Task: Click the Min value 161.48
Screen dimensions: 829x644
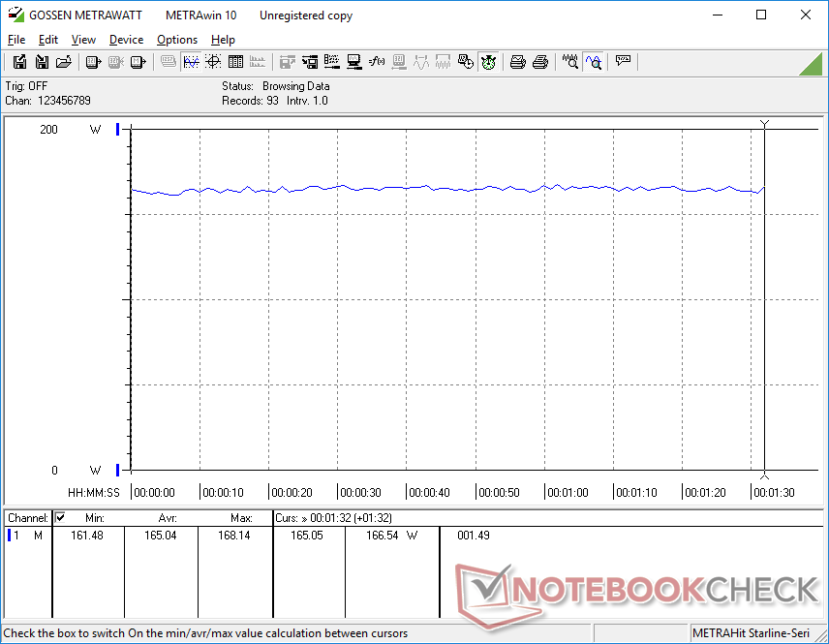Action: click(87, 536)
